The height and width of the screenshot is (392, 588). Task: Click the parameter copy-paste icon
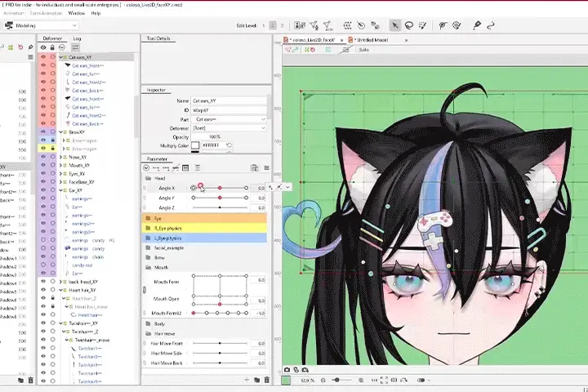254,167
